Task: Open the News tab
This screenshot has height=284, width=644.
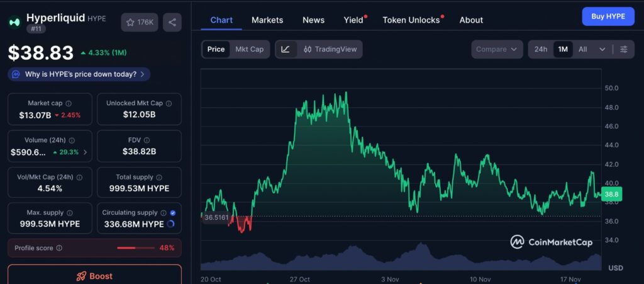Action: point(313,20)
